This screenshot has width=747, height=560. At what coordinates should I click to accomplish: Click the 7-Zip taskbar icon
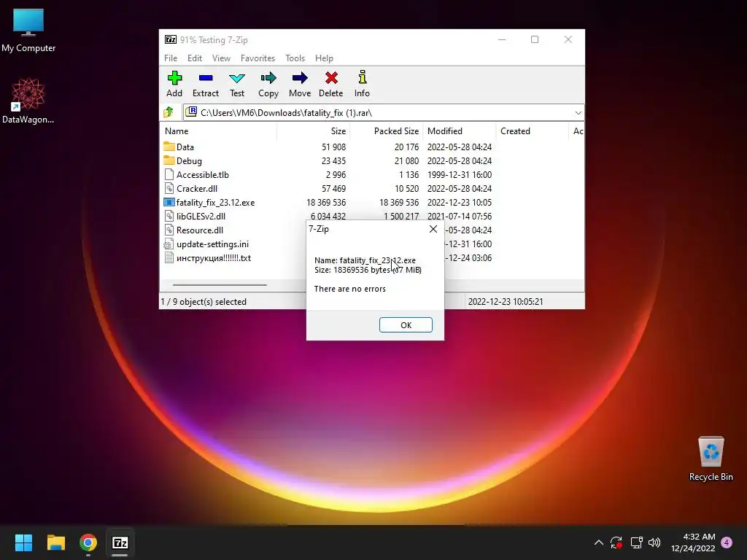(120, 542)
